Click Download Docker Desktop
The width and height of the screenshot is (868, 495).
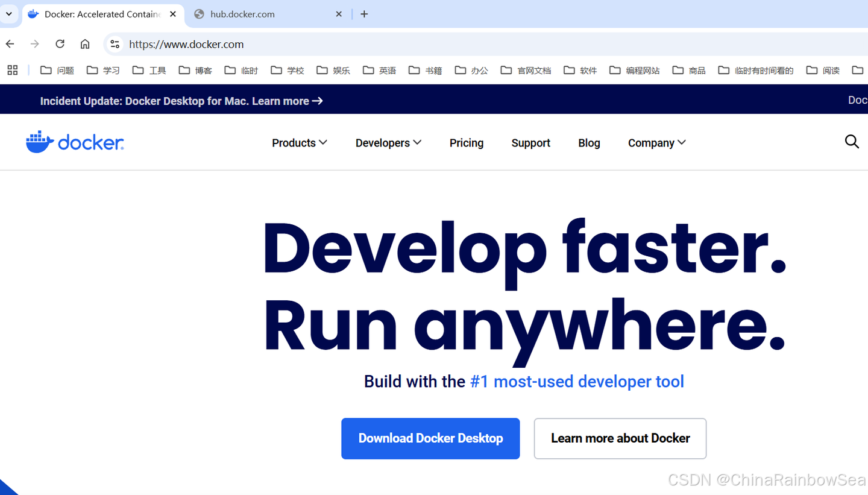click(x=430, y=438)
